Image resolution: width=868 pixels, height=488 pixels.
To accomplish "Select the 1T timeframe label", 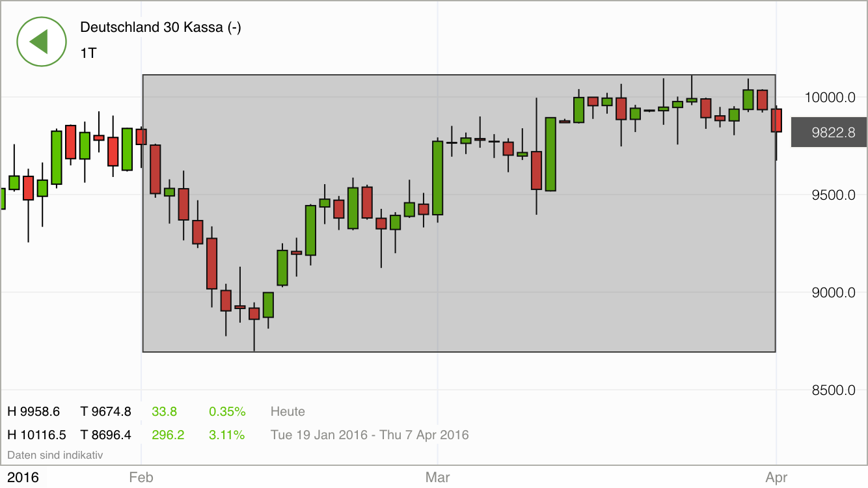I will point(87,53).
